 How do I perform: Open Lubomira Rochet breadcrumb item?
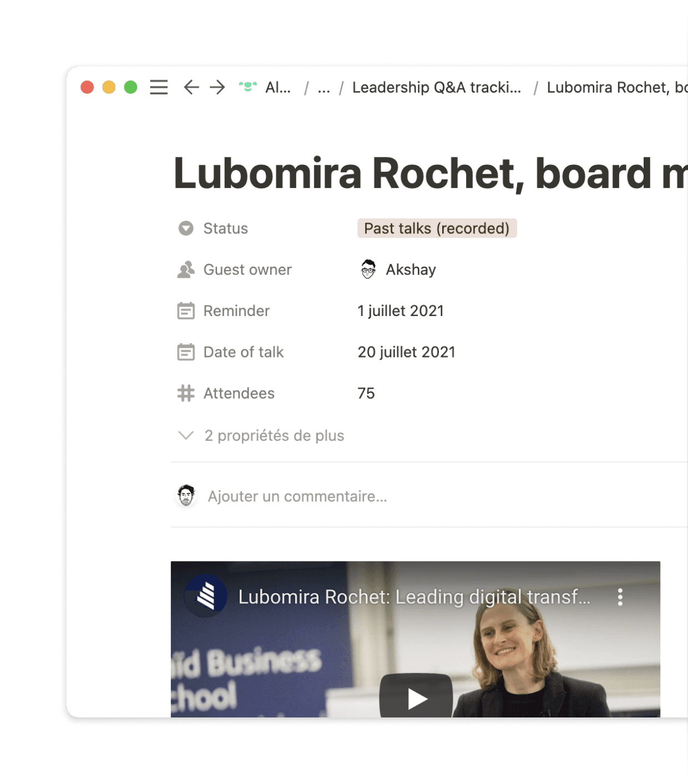coord(616,88)
